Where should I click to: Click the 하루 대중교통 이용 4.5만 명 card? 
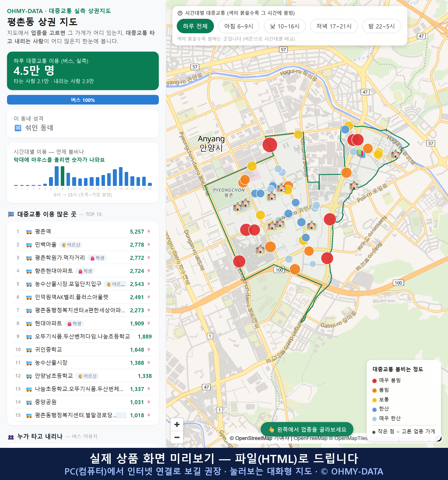click(83, 71)
